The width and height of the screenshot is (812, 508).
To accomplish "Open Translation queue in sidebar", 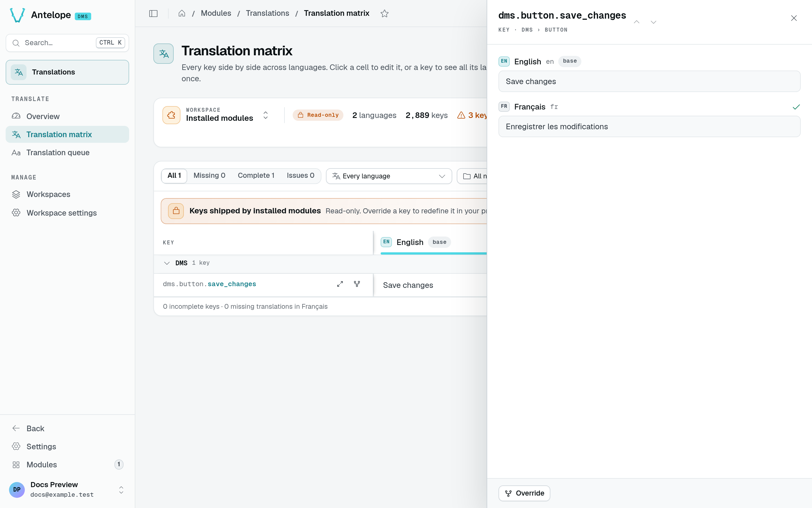I will click(67, 152).
